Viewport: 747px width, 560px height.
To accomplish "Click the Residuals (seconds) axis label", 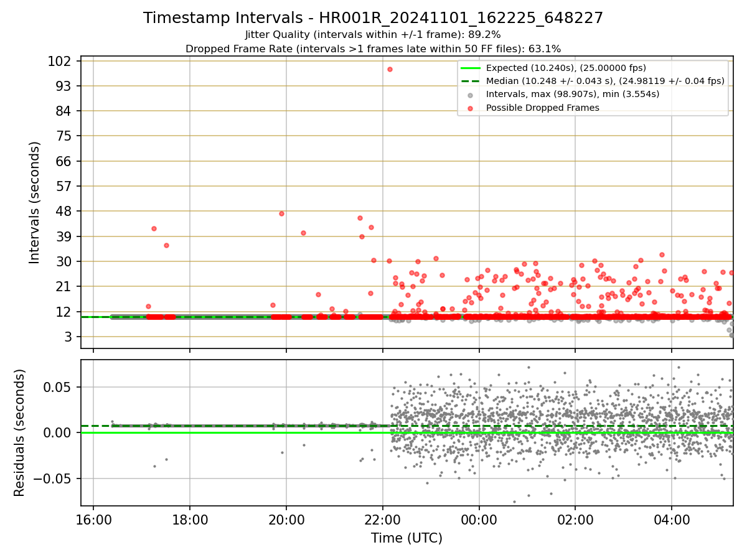I will 20,432.
